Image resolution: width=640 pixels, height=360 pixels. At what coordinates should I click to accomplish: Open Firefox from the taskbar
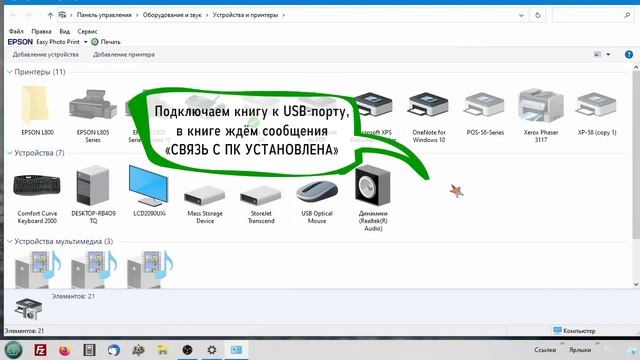pos(64,350)
